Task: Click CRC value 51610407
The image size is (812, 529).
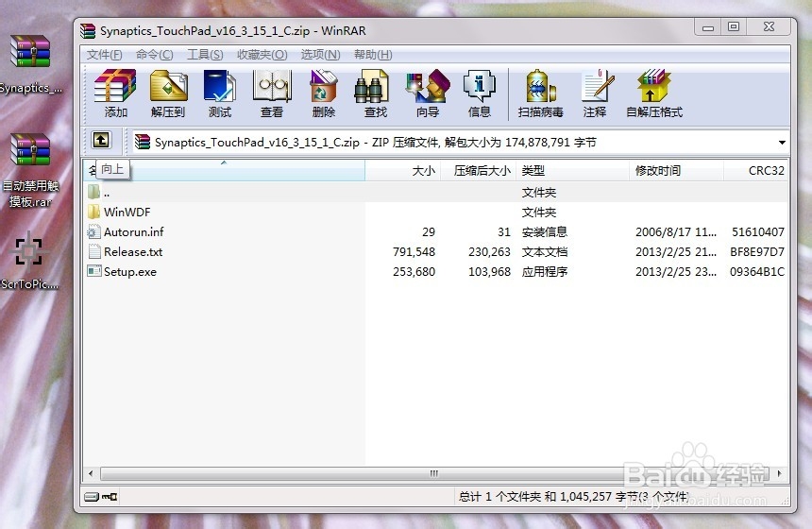Action: click(x=757, y=231)
